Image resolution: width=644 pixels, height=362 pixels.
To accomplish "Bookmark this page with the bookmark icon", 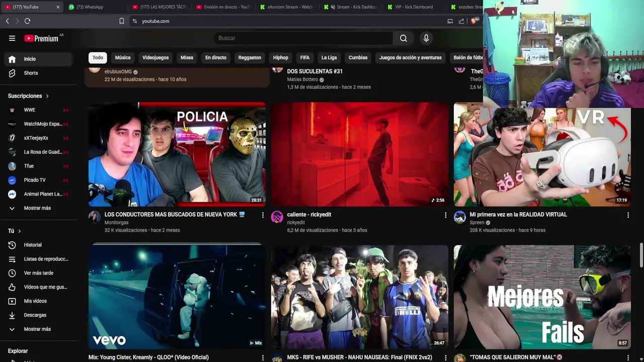I will (x=122, y=21).
